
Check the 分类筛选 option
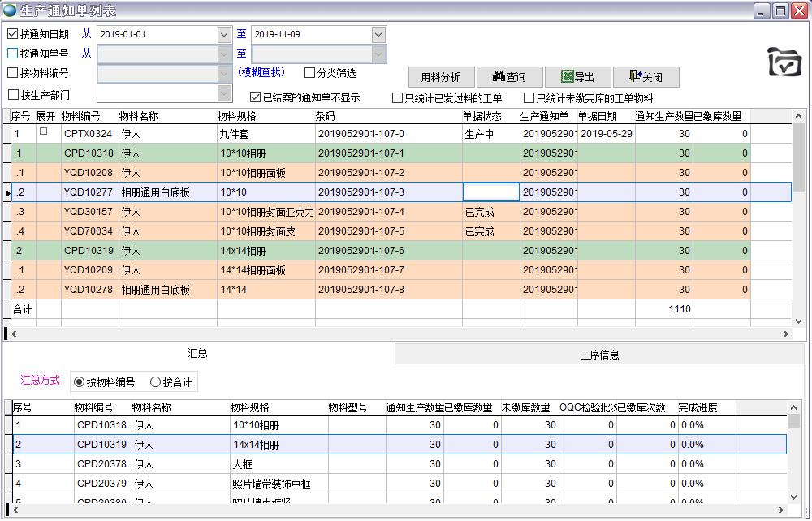[x=309, y=73]
